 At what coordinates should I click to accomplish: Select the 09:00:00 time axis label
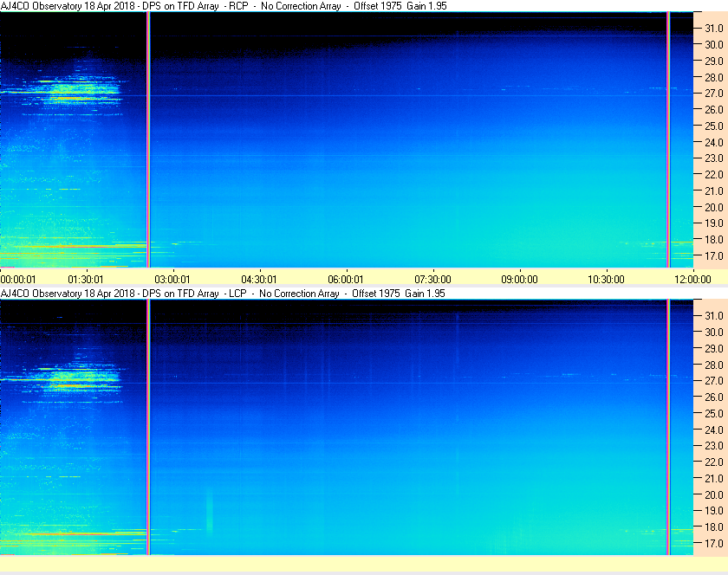click(519, 280)
